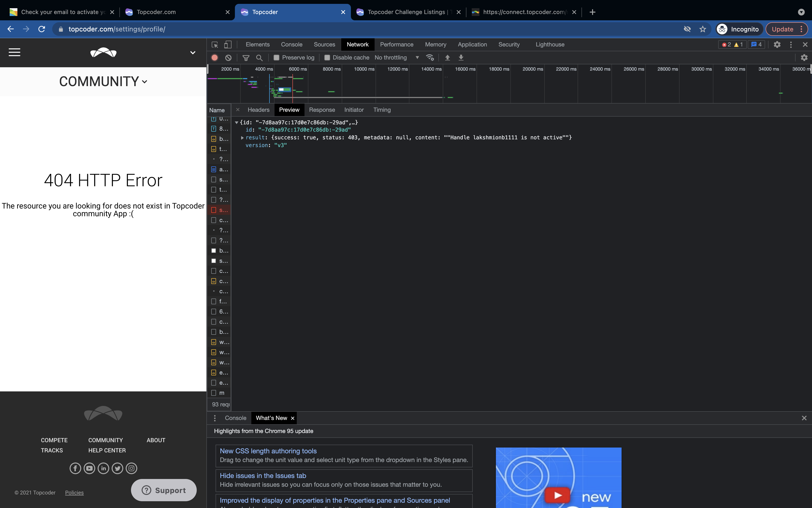The height and width of the screenshot is (508, 812).
Task: Open Topcoder YouTube icon
Action: (x=89, y=468)
